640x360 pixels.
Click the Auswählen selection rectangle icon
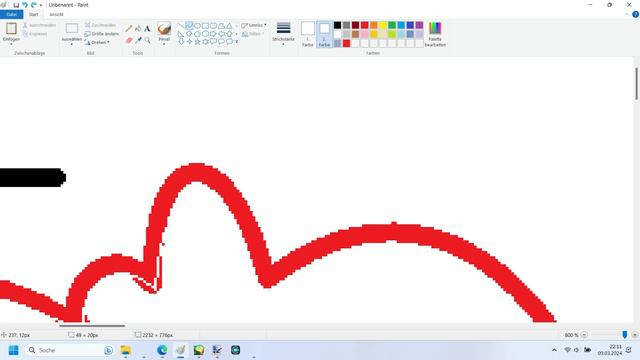(72, 28)
